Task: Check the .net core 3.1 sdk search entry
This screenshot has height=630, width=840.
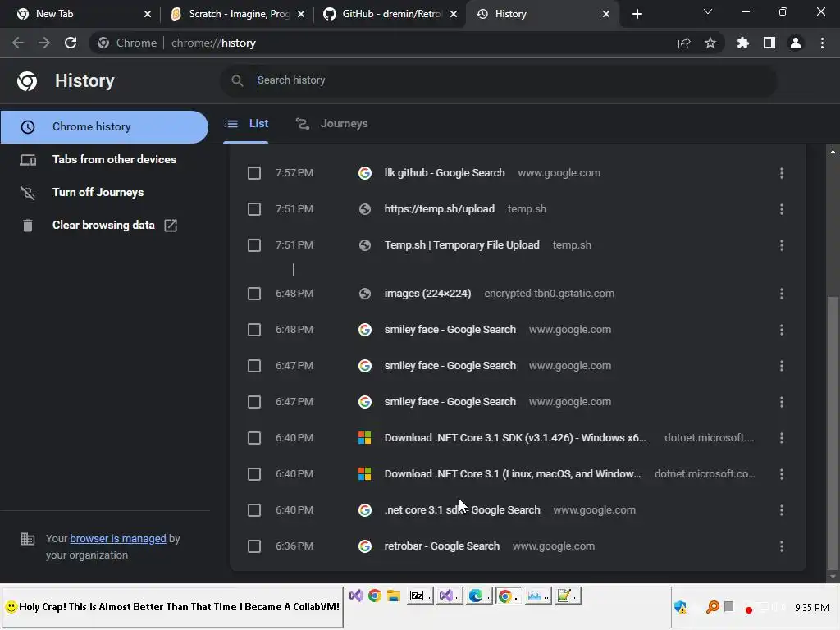Action: [254, 510]
